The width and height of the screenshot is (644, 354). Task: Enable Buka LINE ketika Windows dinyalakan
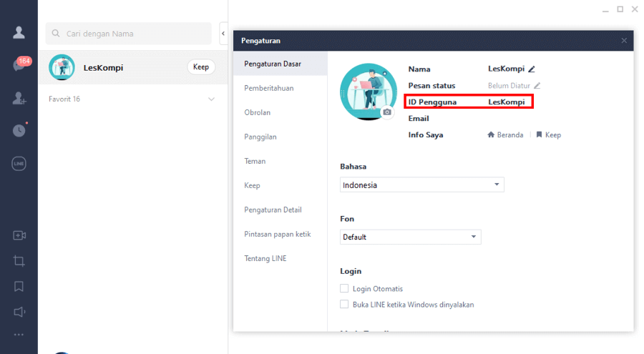pyautogui.click(x=344, y=305)
